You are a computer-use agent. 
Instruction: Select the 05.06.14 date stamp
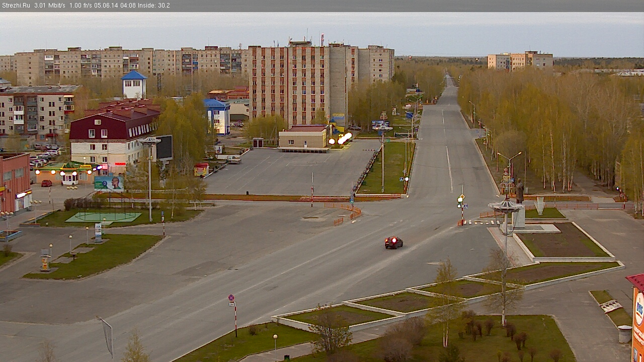point(106,6)
